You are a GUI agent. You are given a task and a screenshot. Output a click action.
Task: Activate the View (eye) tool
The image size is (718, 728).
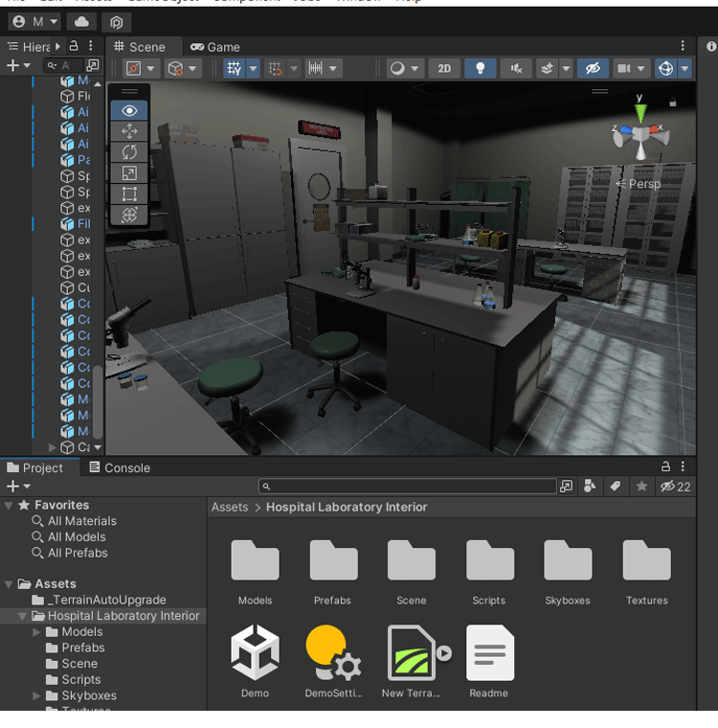click(x=129, y=110)
